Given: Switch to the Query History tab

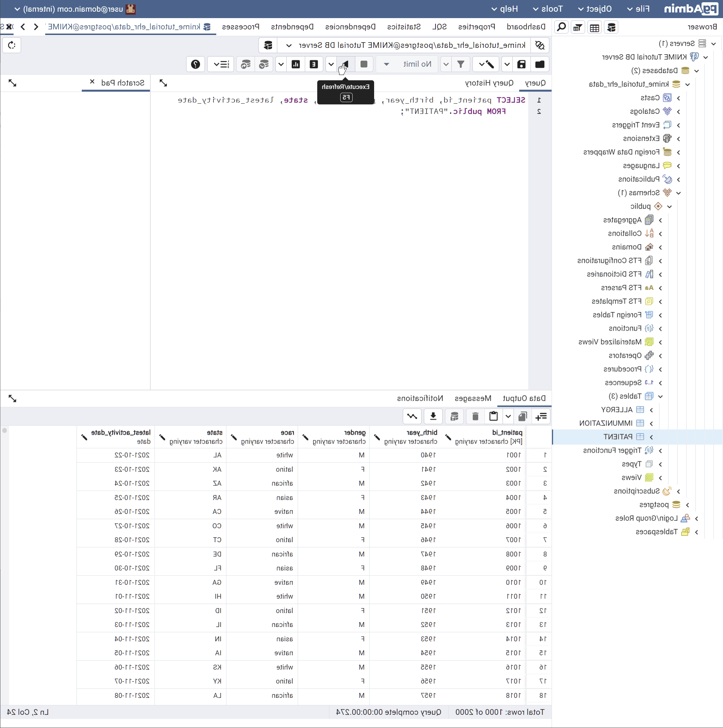Looking at the screenshot, I should click(489, 83).
